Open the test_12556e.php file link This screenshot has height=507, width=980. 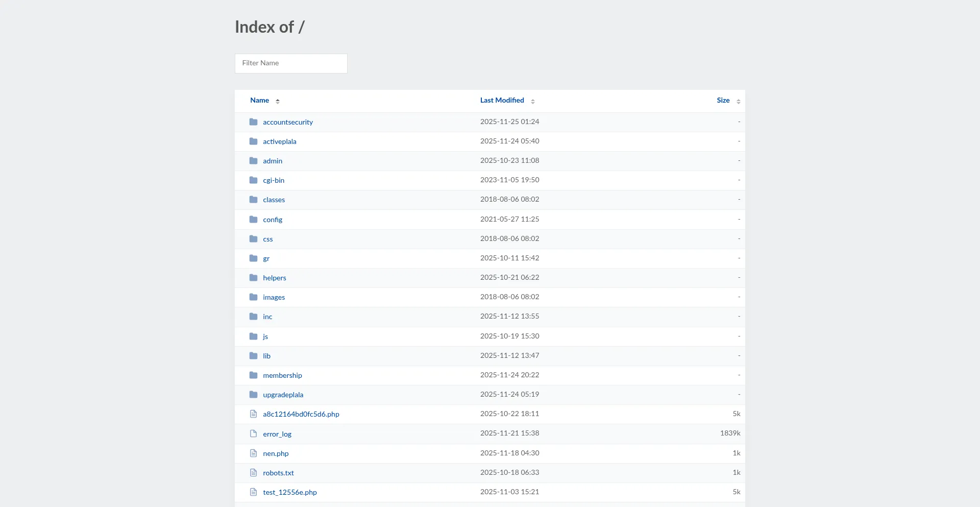coord(289,492)
